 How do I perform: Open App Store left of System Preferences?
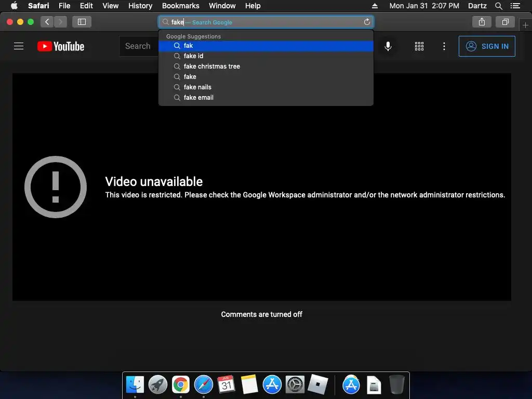point(272,385)
